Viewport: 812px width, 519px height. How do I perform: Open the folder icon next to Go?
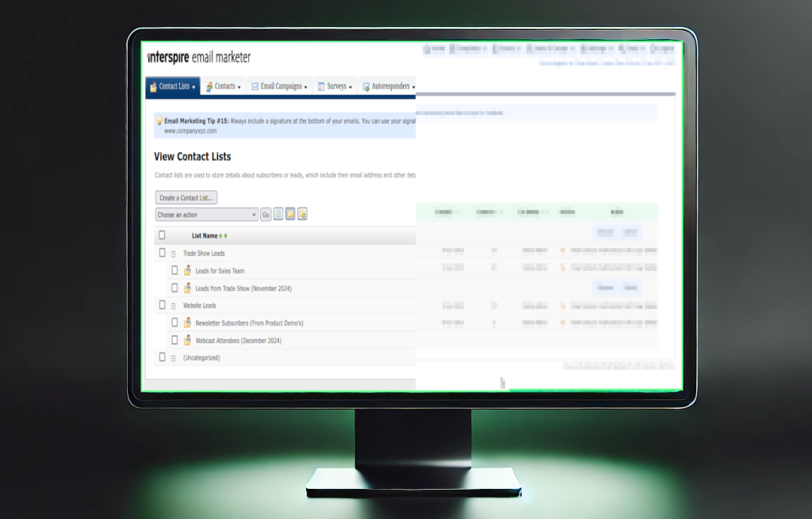(x=290, y=215)
